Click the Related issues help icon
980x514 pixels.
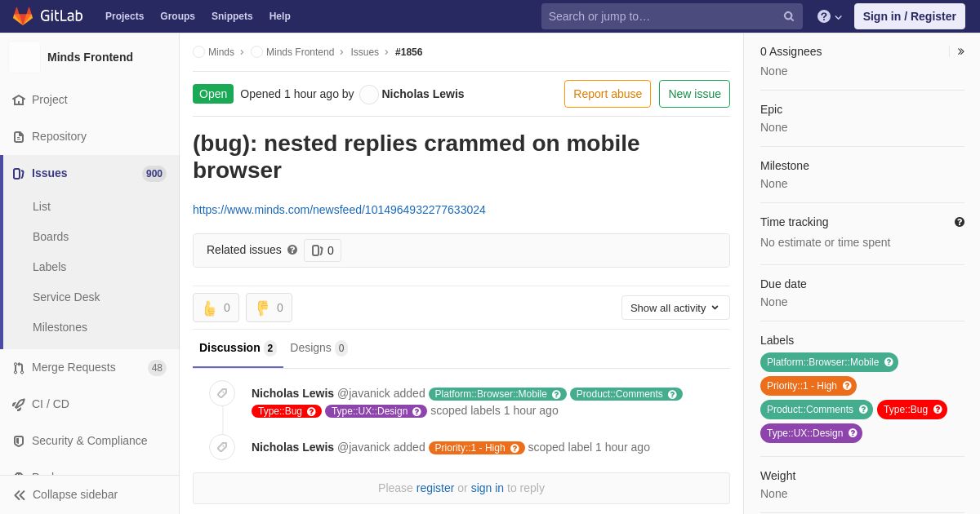click(x=292, y=250)
